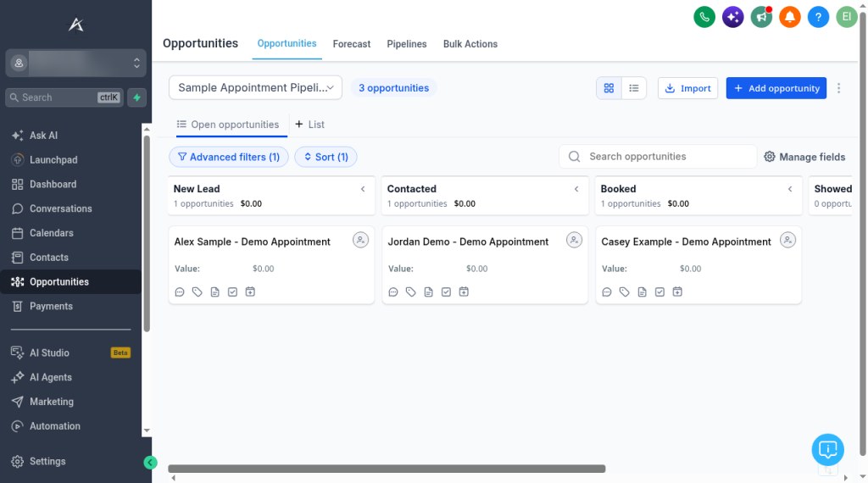The width and height of the screenshot is (868, 483).
Task: Open calendar icon on Casey Example card
Action: (677, 291)
